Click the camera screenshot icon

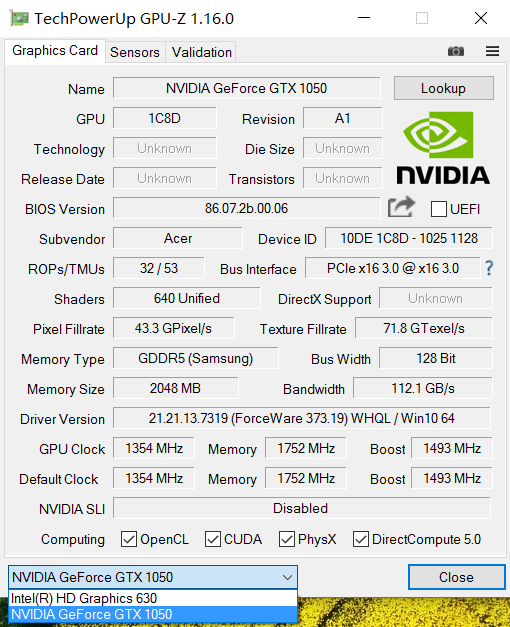coord(456,51)
